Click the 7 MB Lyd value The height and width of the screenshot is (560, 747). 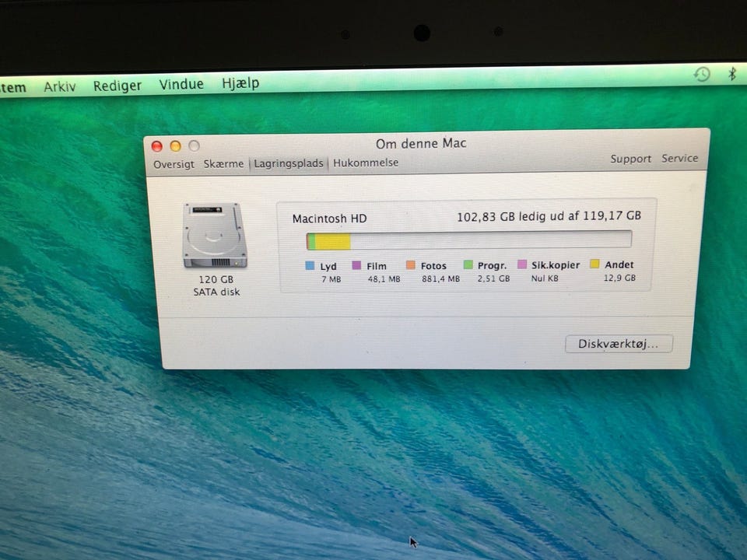pos(331,279)
